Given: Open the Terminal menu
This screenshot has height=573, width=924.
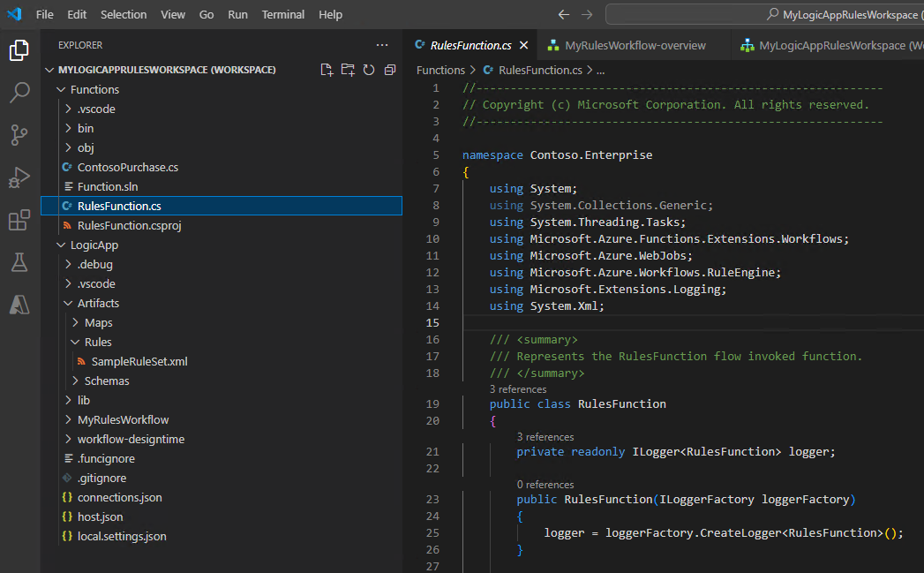Looking at the screenshot, I should [x=282, y=14].
